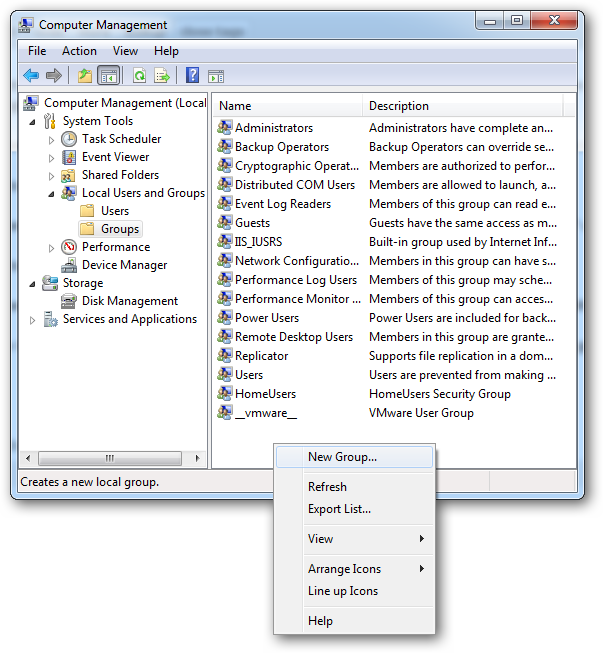Click the Disk Management icon

tap(69, 301)
